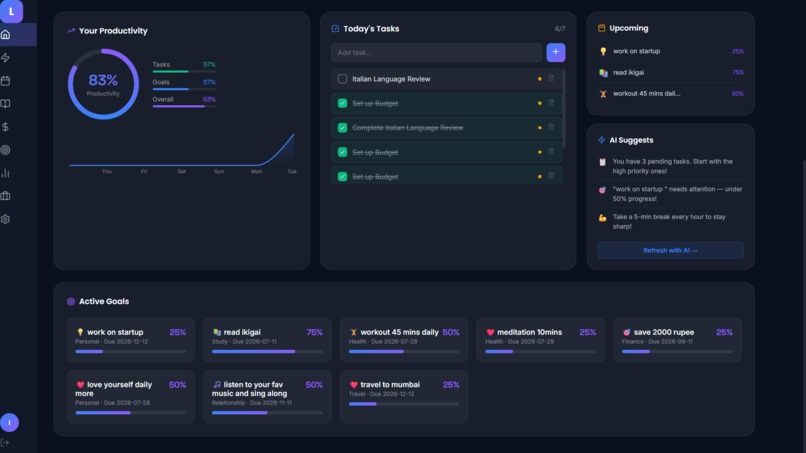
Task: Click the Add task input field
Action: (436, 52)
